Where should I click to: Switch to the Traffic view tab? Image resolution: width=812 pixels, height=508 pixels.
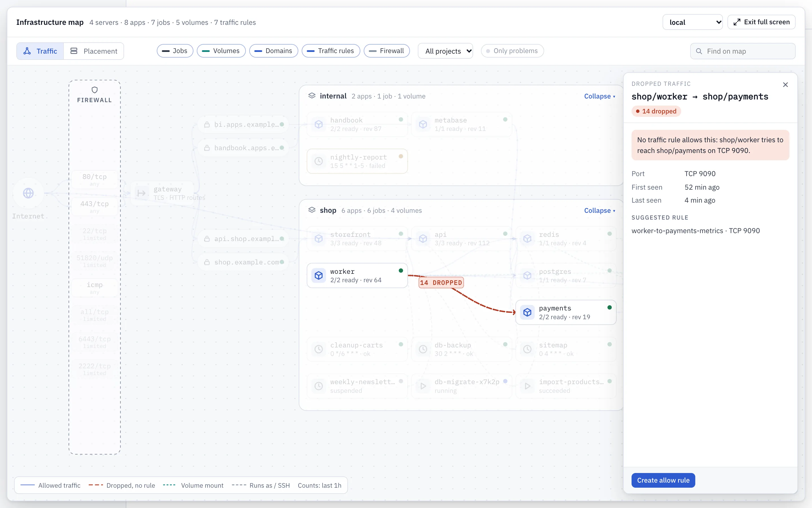40,51
